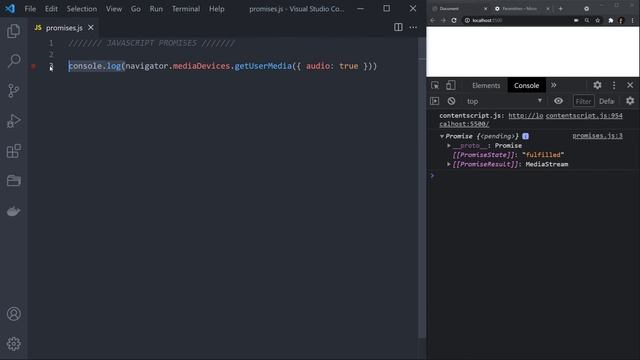Toggle DevTools device toolbar

[451, 85]
